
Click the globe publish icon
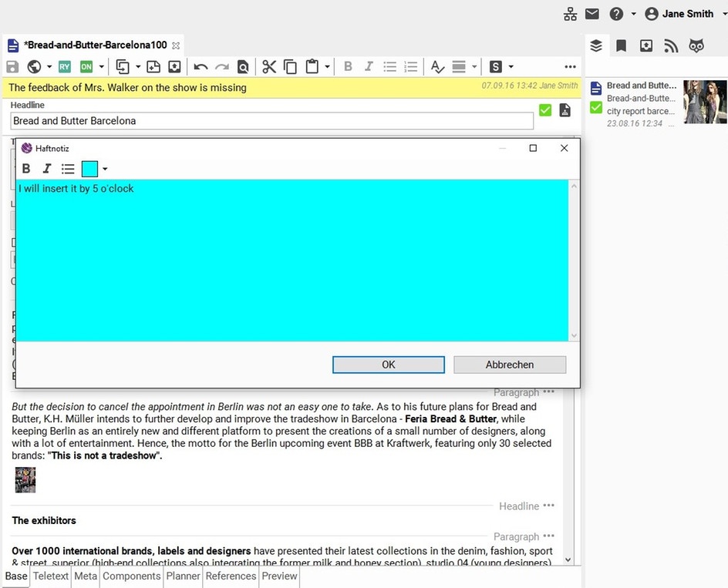(x=34, y=67)
